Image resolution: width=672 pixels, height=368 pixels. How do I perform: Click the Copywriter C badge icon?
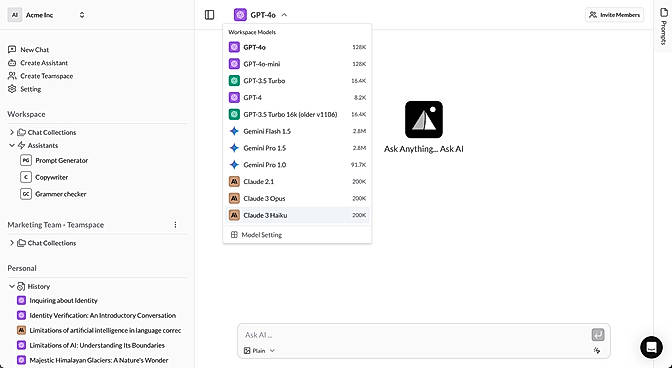pos(26,177)
